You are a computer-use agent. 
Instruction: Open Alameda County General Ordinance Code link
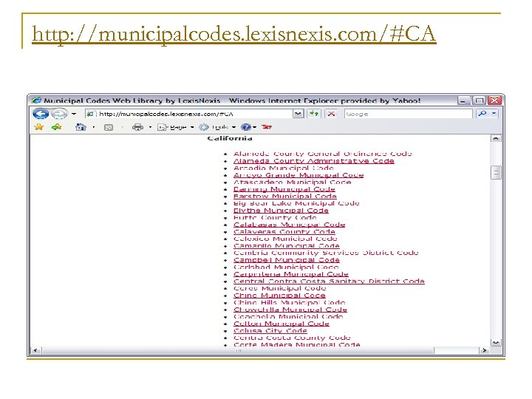click(x=322, y=154)
